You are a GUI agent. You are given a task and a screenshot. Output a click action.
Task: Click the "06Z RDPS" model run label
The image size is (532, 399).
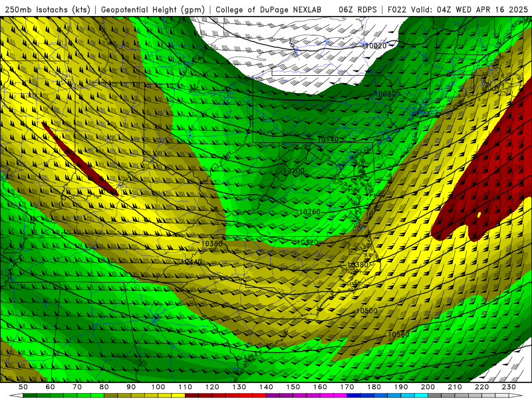[358, 10]
